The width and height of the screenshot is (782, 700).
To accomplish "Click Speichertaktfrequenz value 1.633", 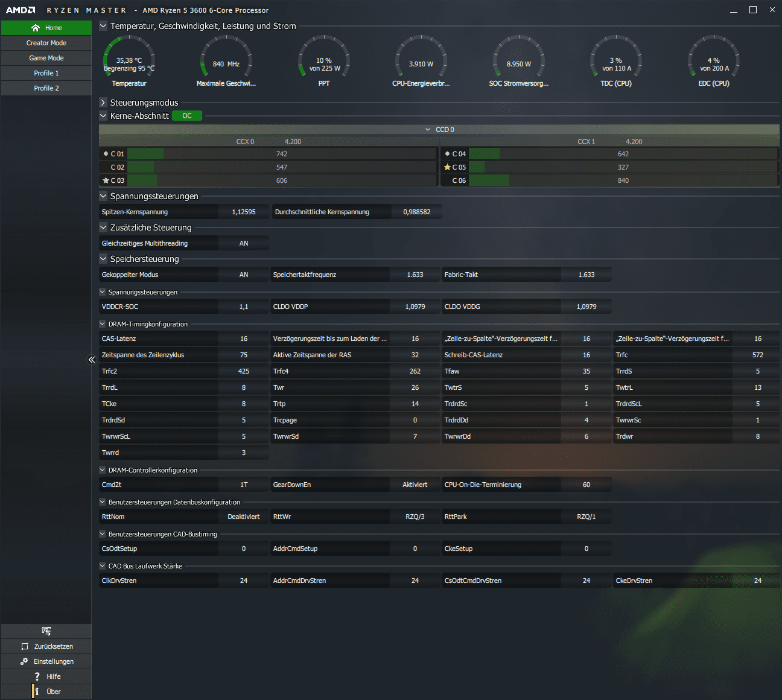I will 415,275.
